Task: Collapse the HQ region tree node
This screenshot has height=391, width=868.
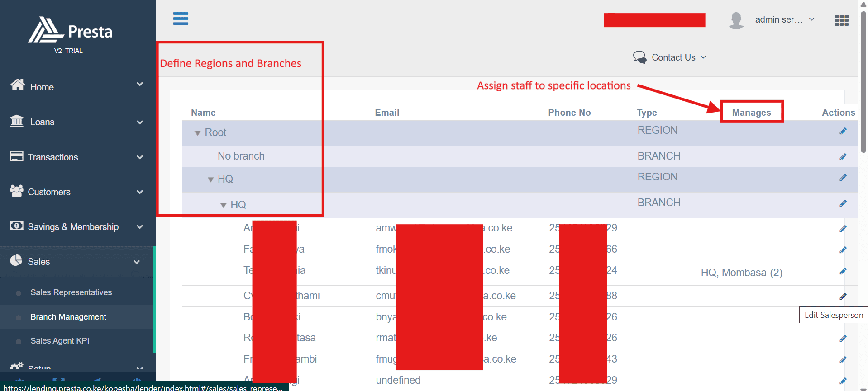Action: 210,180
